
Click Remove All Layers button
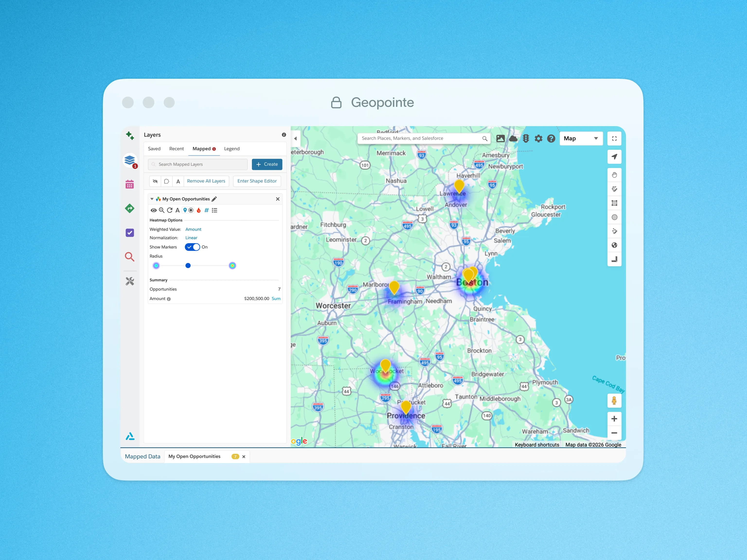click(206, 181)
